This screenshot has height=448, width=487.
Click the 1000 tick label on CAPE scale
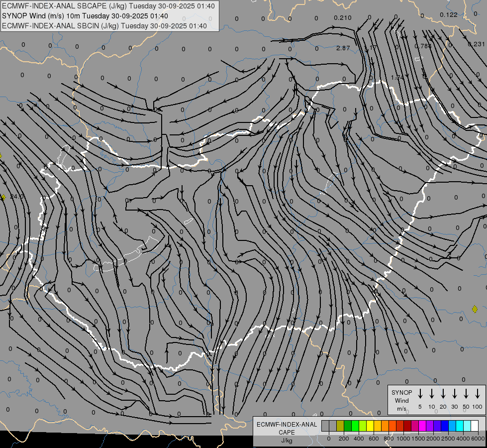tap(403, 439)
